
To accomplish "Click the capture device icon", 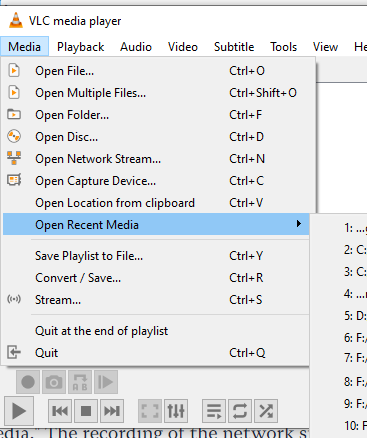I will (x=14, y=180).
